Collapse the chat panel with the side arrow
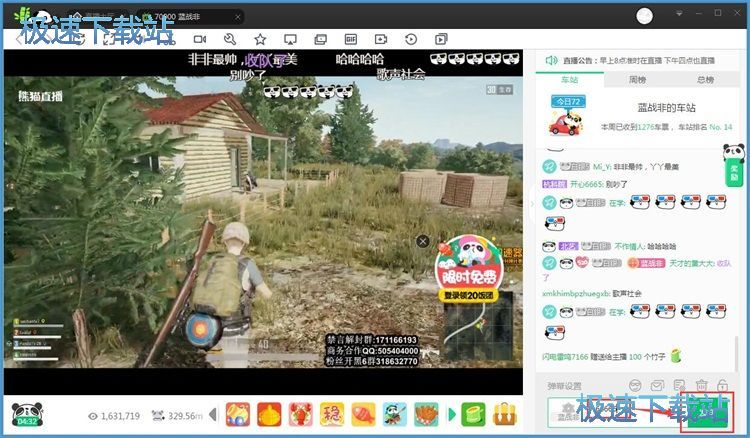 [532, 204]
